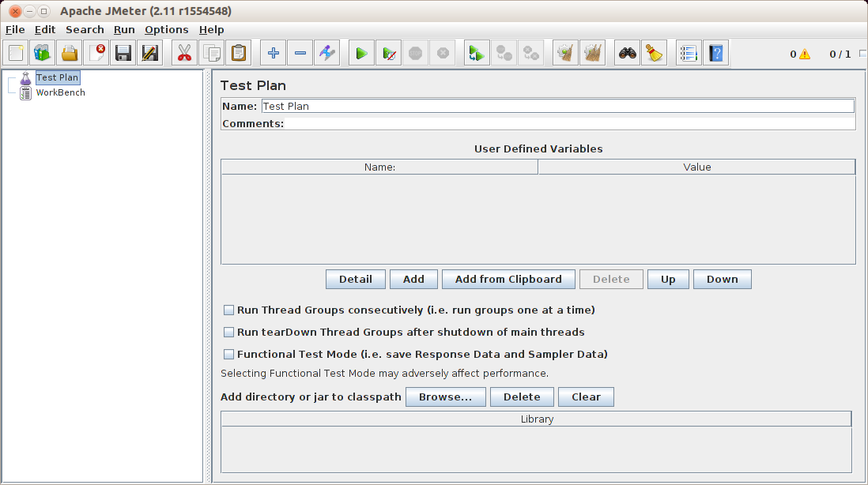Enable Run tearDown Thread Groups checkbox
The width and height of the screenshot is (868, 485).
(228, 333)
